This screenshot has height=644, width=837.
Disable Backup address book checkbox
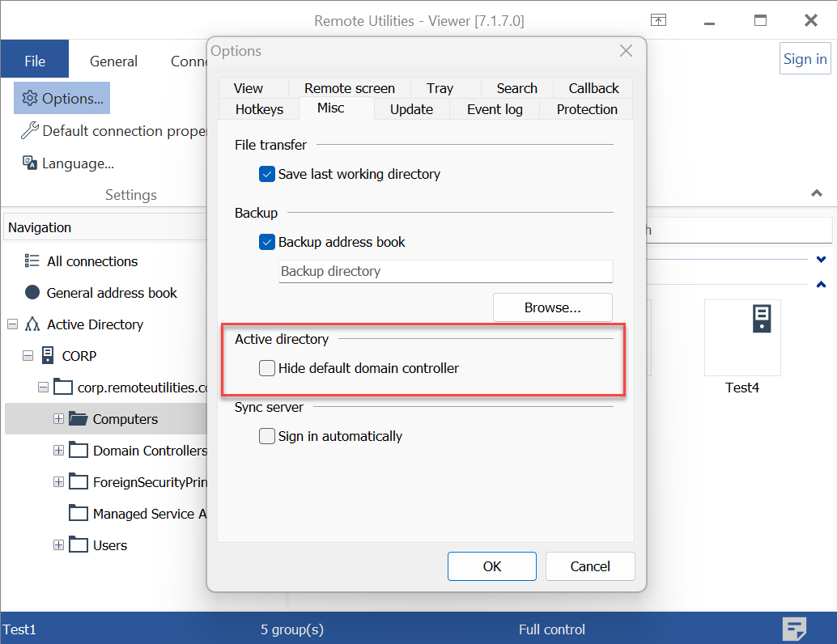pos(267,242)
